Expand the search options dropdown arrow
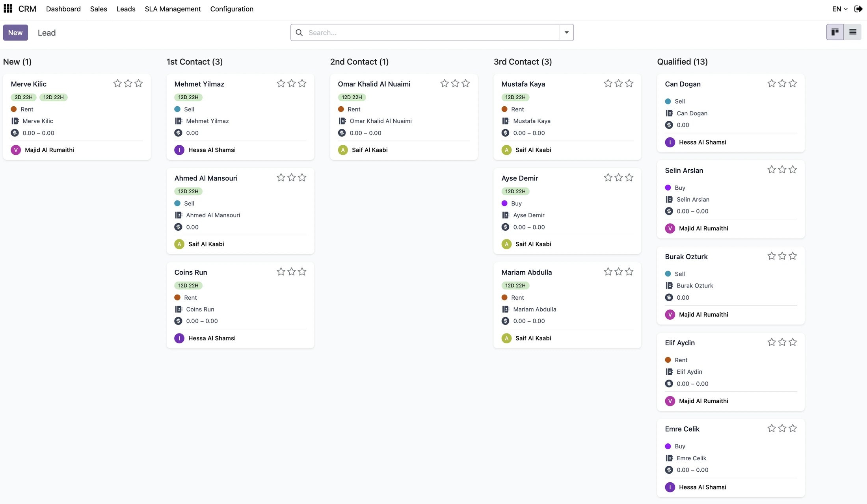867x504 pixels. tap(566, 32)
